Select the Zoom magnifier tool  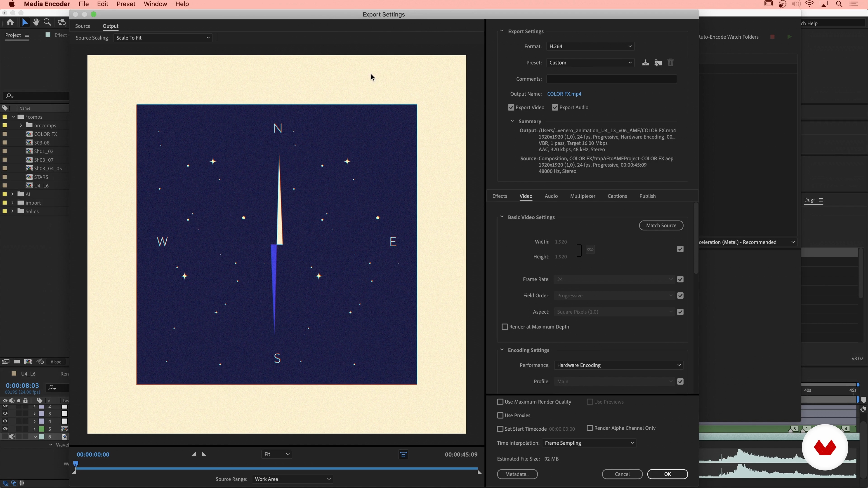(47, 22)
